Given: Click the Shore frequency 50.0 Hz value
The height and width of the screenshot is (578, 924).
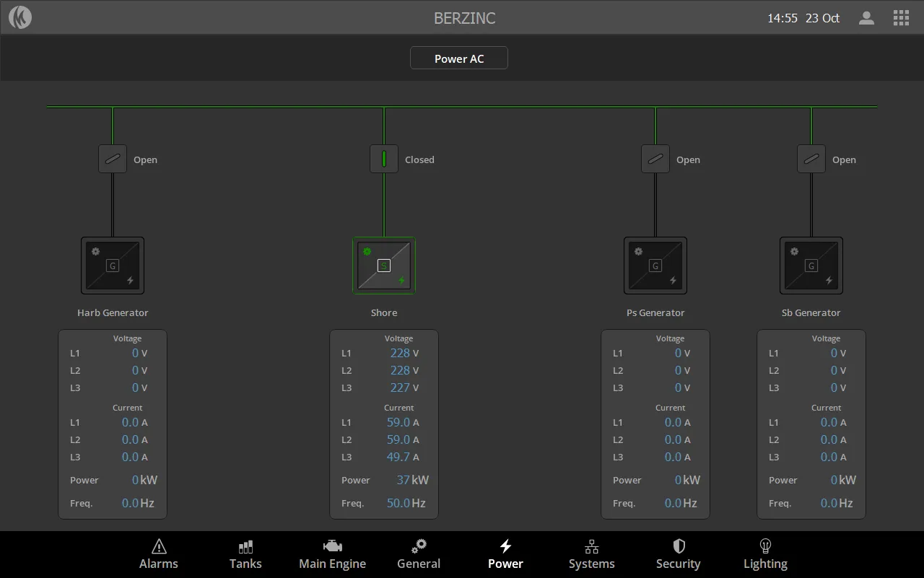Looking at the screenshot, I should click(406, 503).
